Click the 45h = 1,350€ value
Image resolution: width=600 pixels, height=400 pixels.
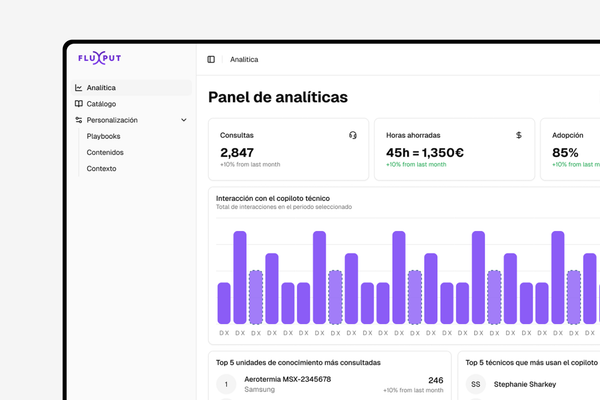425,153
